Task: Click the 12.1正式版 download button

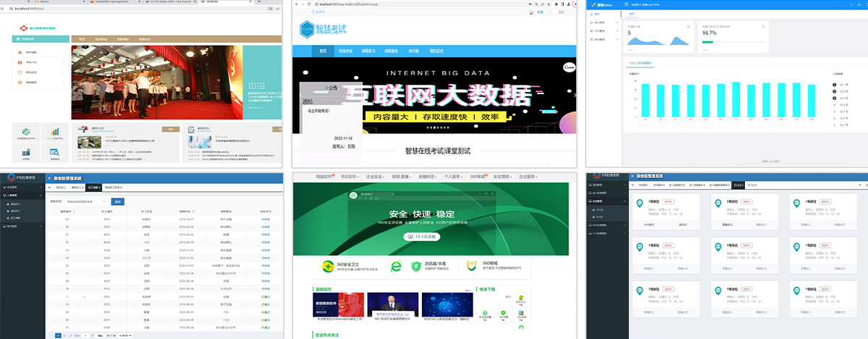Action: 422,237
